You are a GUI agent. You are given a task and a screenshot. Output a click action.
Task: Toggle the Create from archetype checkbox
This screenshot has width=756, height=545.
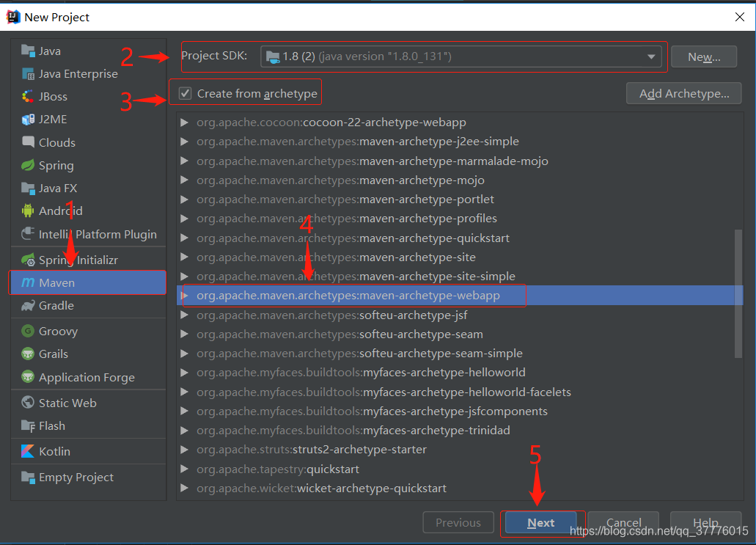click(185, 93)
